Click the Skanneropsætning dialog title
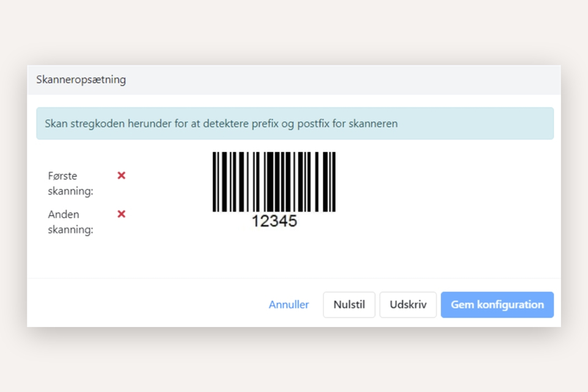 81,80
